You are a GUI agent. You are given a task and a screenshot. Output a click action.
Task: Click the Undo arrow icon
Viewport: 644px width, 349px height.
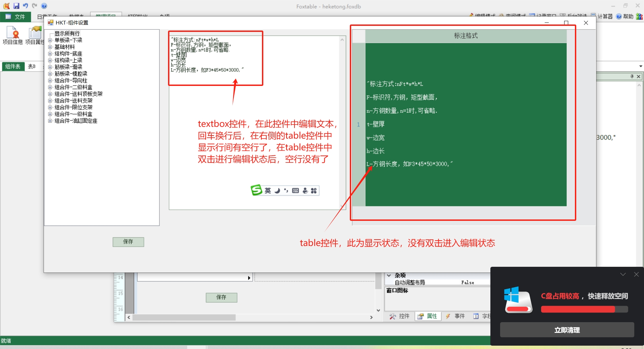pos(25,6)
